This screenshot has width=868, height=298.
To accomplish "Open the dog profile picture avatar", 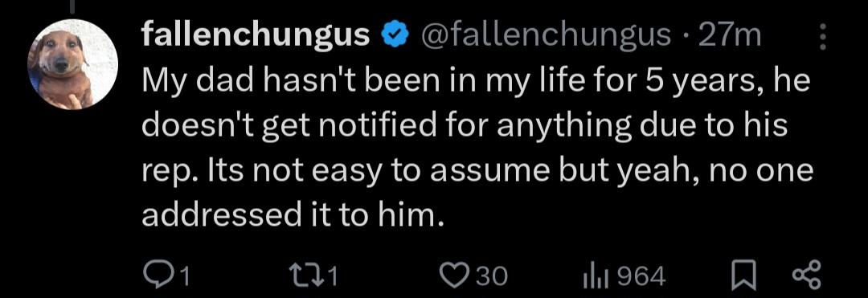I will (x=73, y=65).
